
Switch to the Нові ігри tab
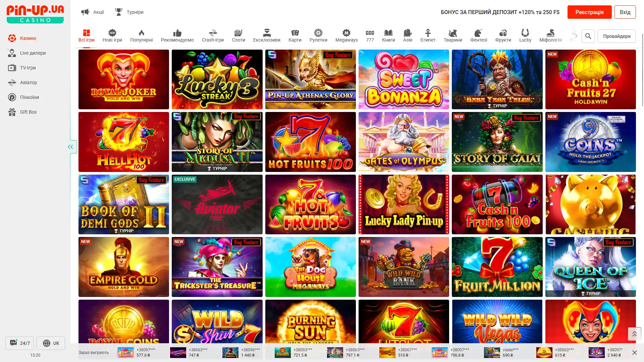coord(112,36)
